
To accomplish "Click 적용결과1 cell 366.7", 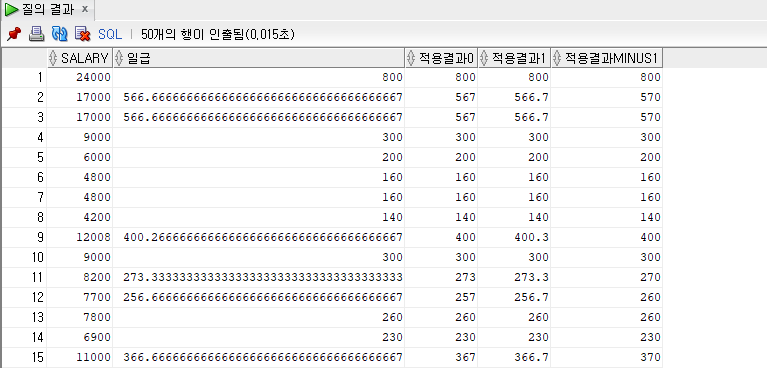I will click(514, 357).
